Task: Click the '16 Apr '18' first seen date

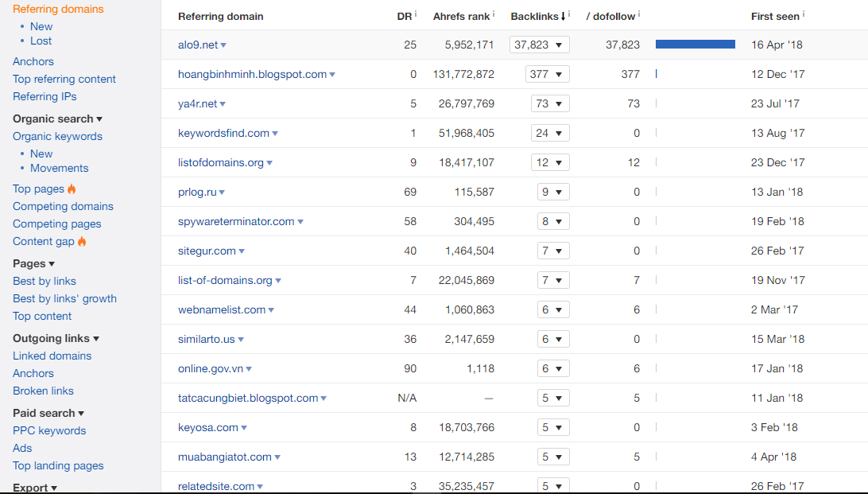Action: click(777, 45)
